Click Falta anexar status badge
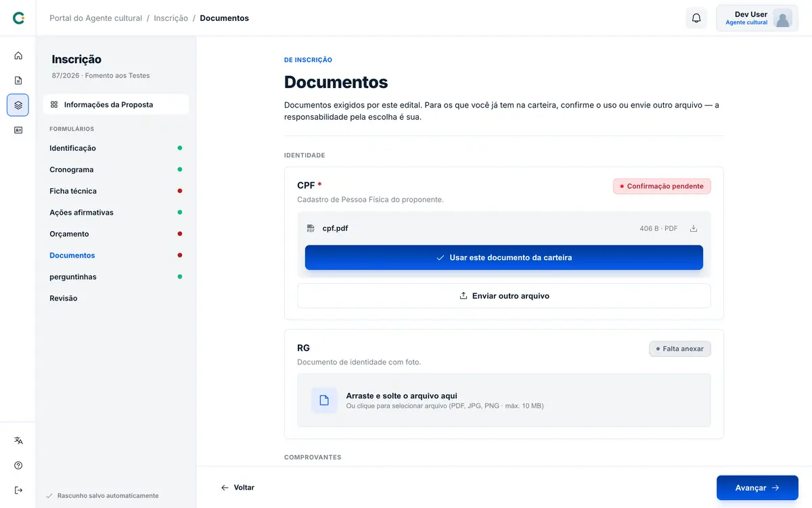This screenshot has height=508, width=812. tap(679, 349)
